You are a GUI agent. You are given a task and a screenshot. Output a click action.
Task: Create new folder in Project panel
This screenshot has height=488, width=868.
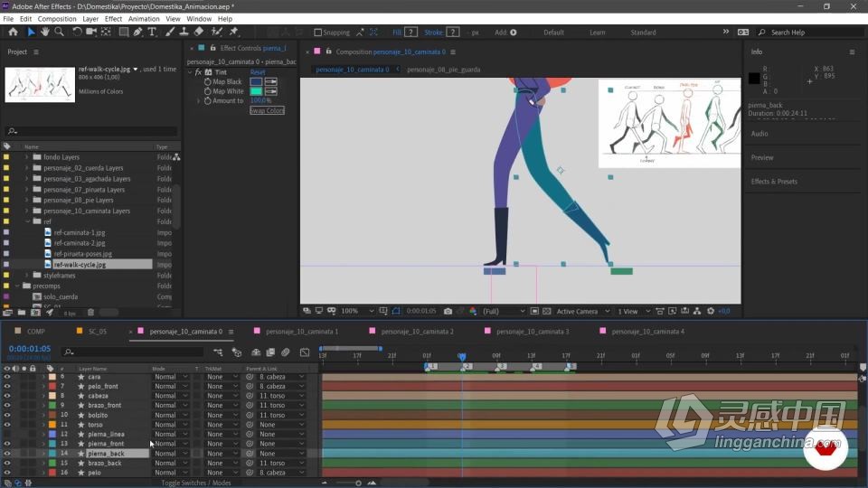pyautogui.click(x=21, y=313)
